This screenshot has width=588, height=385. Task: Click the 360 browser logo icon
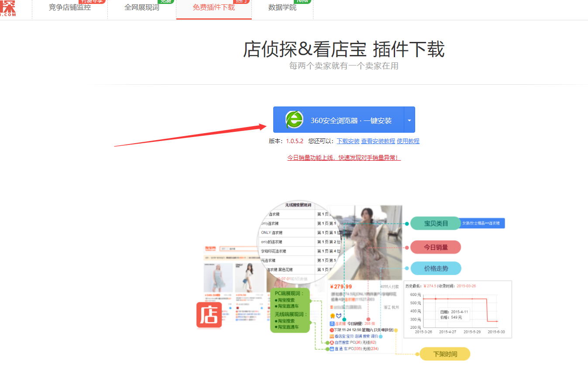coord(294,120)
